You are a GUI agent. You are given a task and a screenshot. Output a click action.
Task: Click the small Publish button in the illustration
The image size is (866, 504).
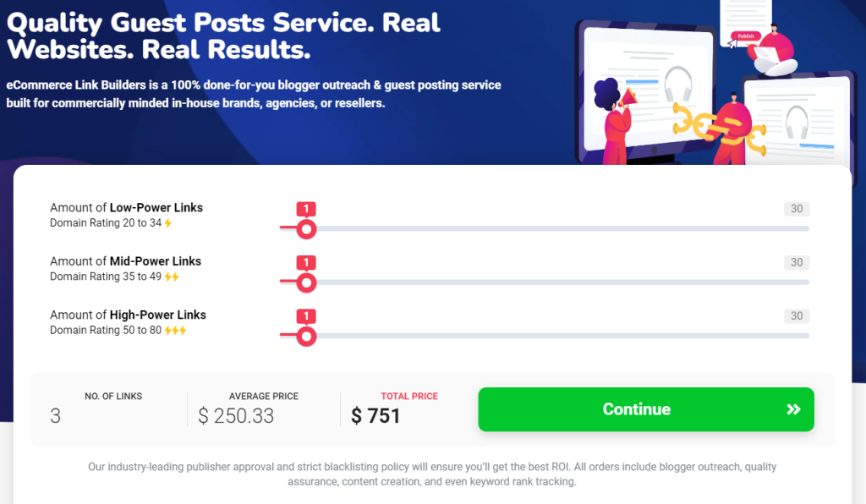745,36
